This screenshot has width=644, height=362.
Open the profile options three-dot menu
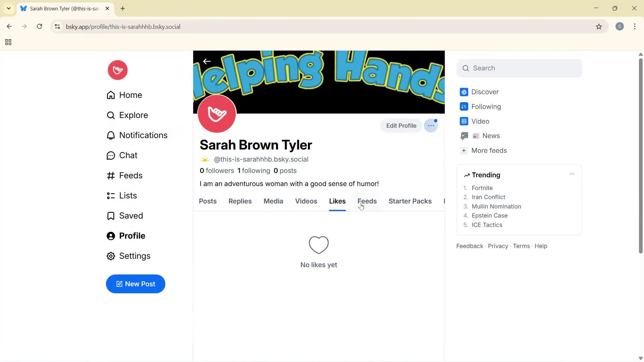(431, 125)
